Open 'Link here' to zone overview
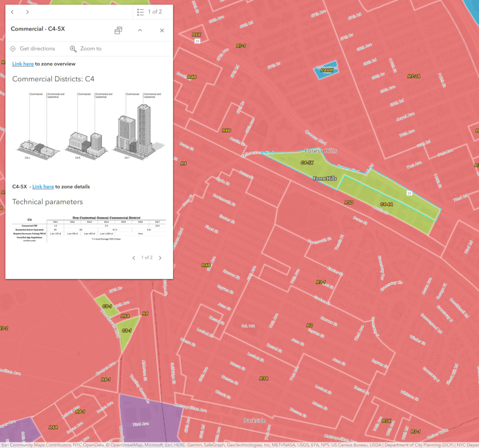 click(22, 64)
